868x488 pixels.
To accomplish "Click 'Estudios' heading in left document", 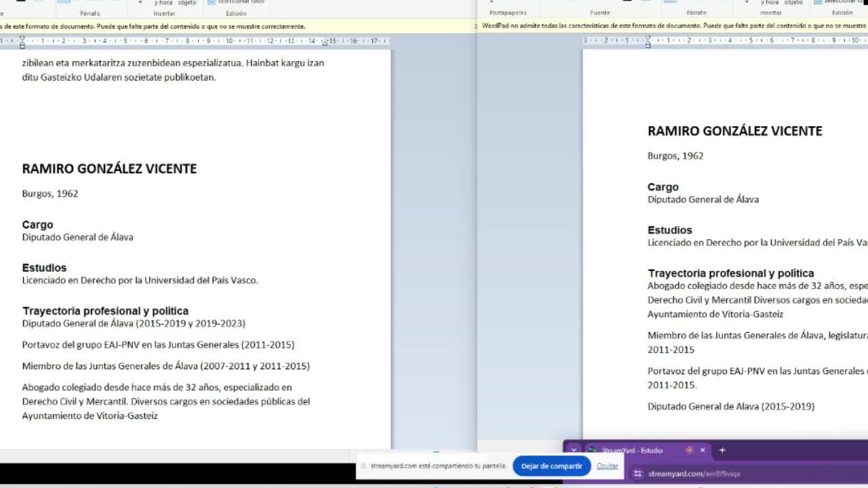I will 44,268.
